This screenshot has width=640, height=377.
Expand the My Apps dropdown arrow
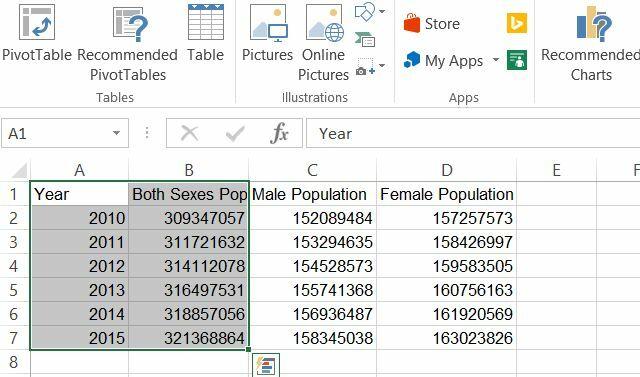point(496,60)
